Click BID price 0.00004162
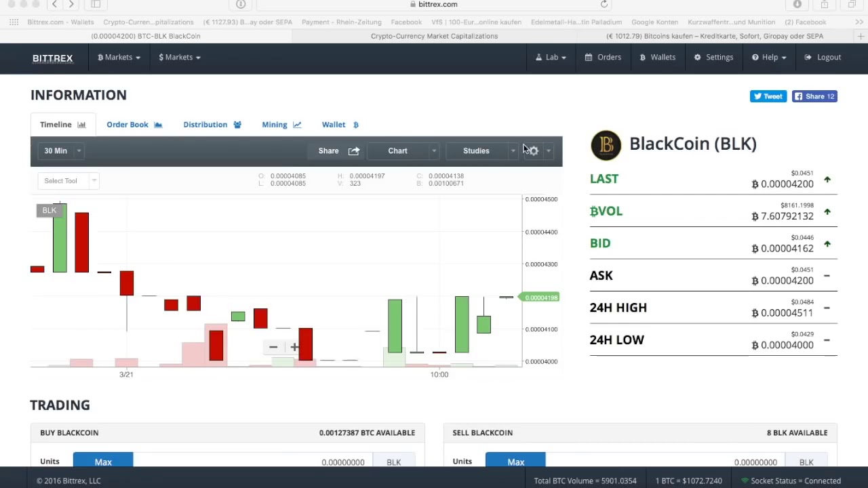The image size is (868, 488). (x=783, y=249)
